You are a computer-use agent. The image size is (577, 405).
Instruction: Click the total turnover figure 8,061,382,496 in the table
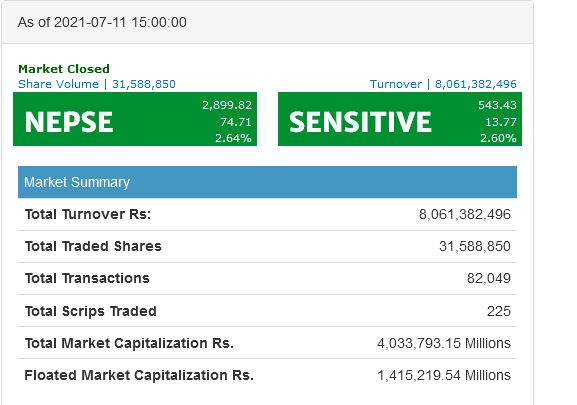[465, 214]
